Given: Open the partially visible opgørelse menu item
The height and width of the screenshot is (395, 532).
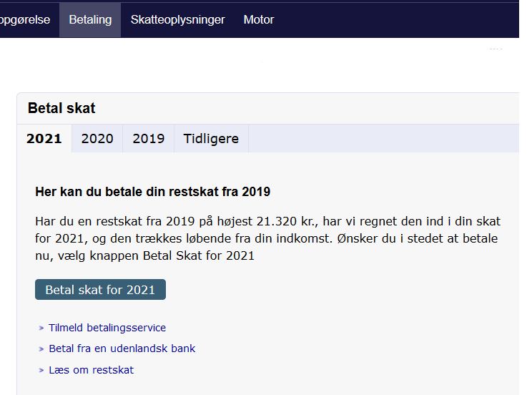Looking at the screenshot, I should click(25, 20).
